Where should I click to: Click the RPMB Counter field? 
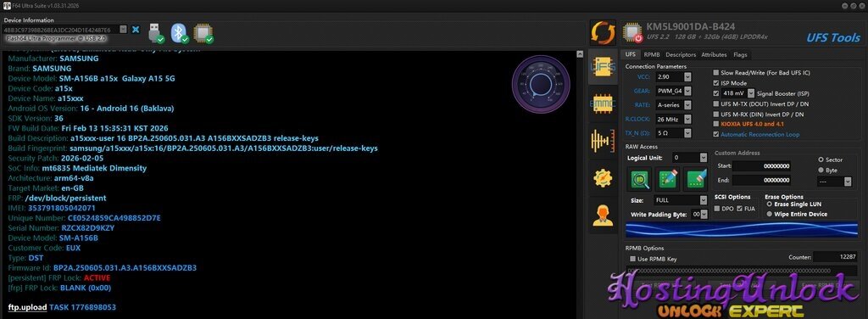click(836, 257)
